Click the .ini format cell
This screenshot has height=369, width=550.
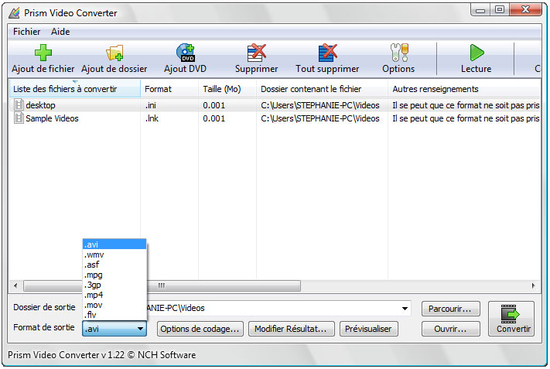point(151,105)
